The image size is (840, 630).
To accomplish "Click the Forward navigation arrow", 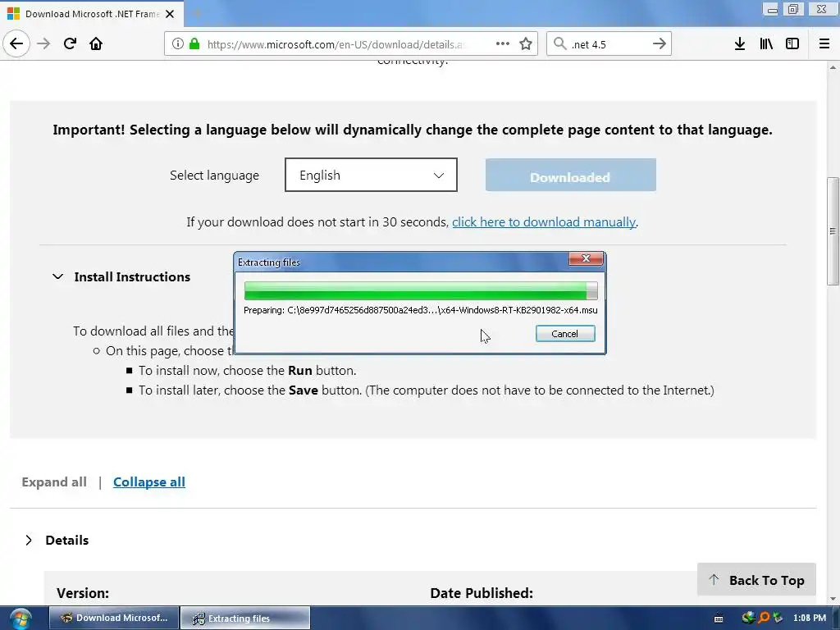I will (x=43, y=43).
